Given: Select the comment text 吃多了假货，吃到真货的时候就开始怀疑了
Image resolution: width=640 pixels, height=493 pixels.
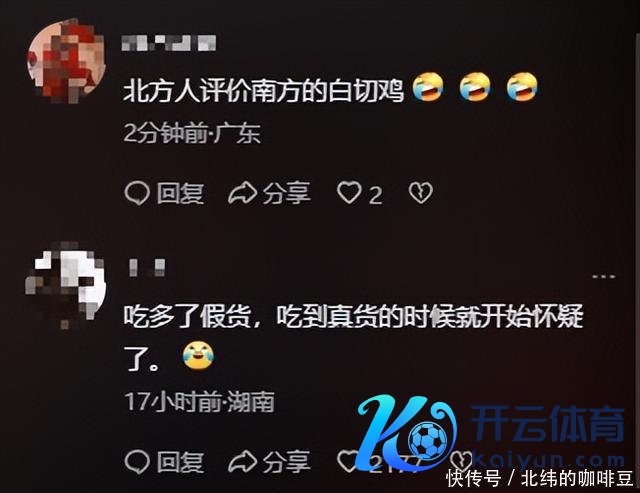Looking at the screenshot, I should (353, 337).
